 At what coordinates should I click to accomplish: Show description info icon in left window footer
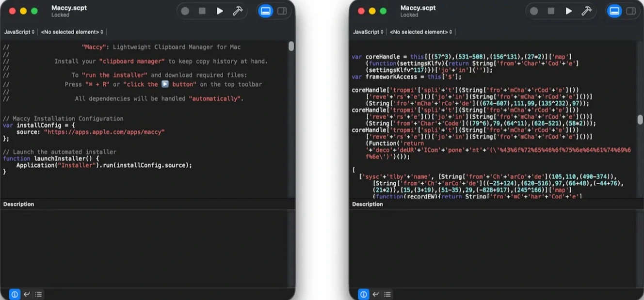[15, 294]
